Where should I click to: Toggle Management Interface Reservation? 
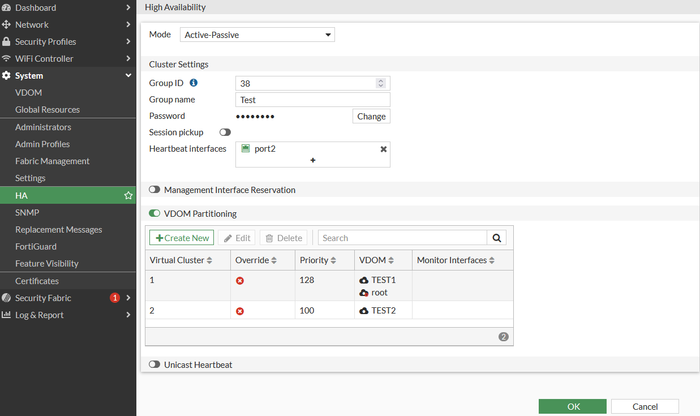pyautogui.click(x=154, y=189)
